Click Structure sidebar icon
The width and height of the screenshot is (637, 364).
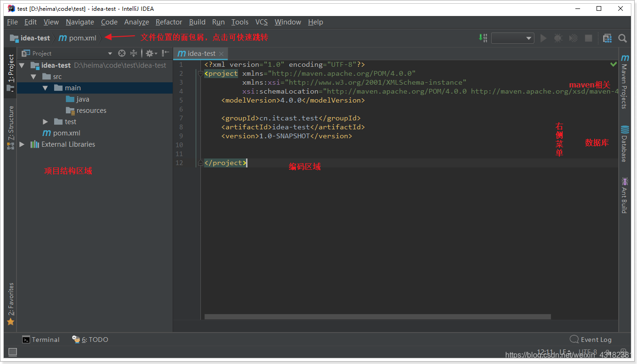tap(10, 146)
